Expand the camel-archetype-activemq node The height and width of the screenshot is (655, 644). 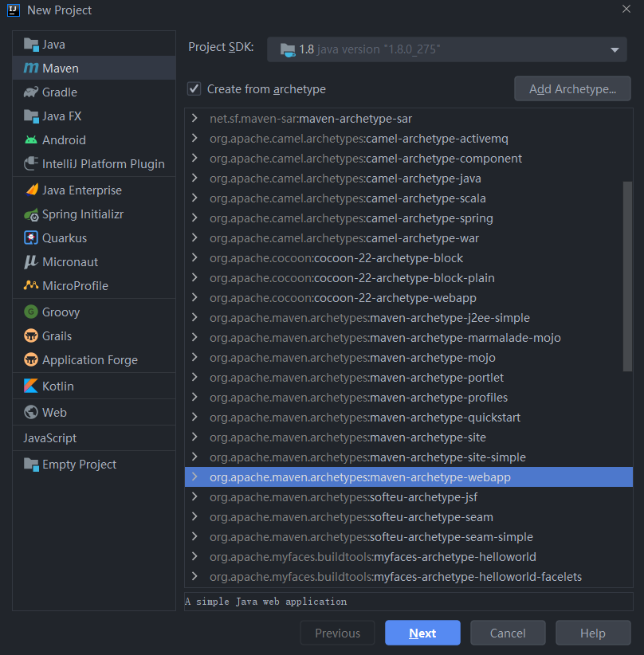click(194, 138)
